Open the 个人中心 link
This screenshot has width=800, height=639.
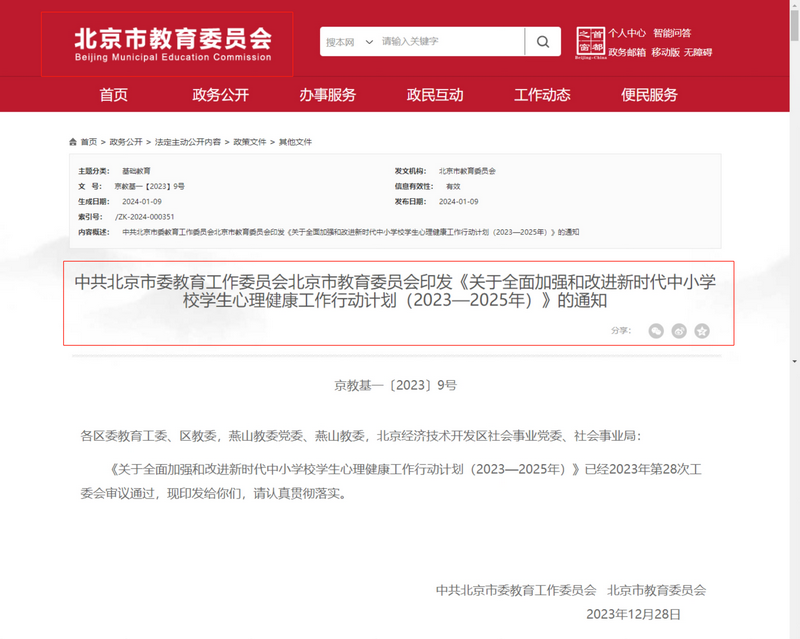pyautogui.click(x=627, y=33)
